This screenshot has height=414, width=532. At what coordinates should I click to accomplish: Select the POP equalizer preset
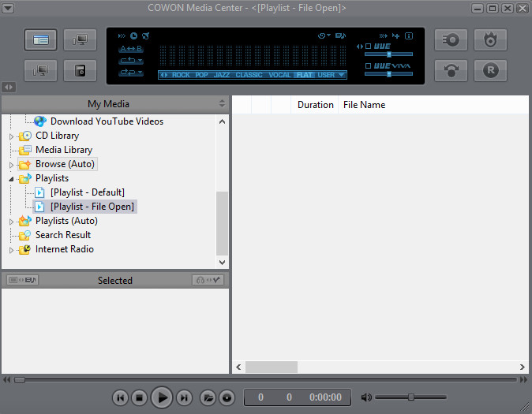coord(201,75)
